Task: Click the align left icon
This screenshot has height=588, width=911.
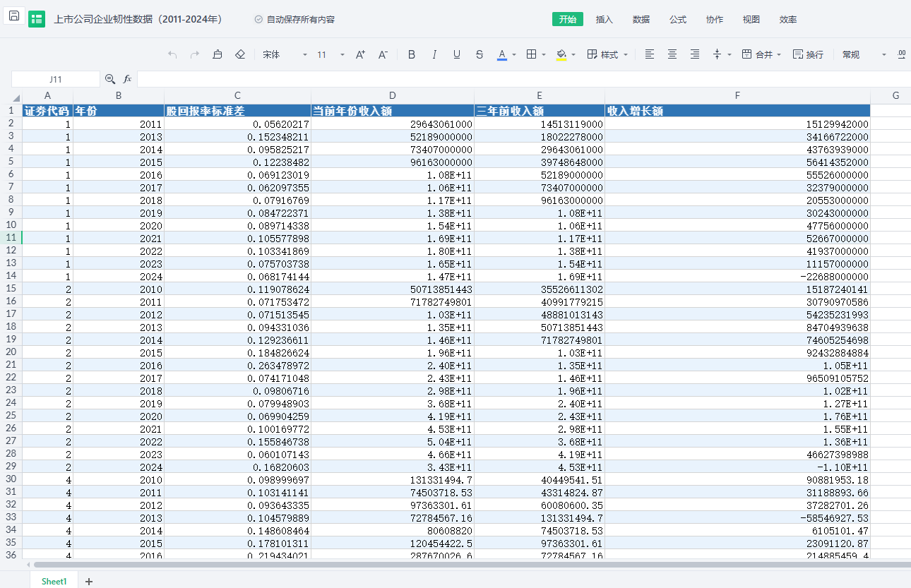Action: [x=650, y=54]
